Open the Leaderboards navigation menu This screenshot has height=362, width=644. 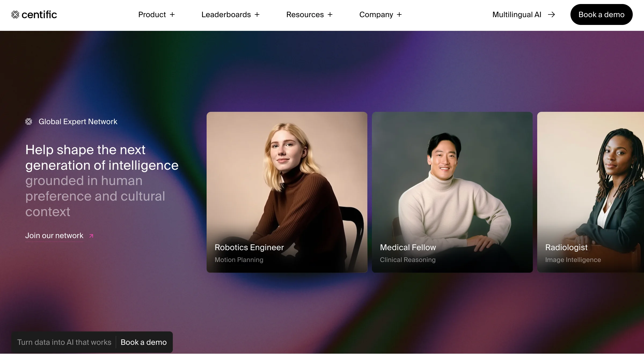tap(226, 14)
